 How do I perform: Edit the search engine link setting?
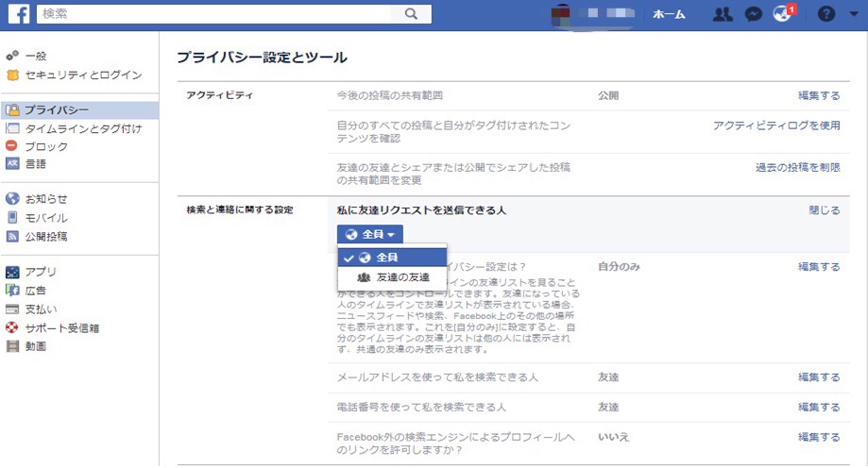pos(819,437)
